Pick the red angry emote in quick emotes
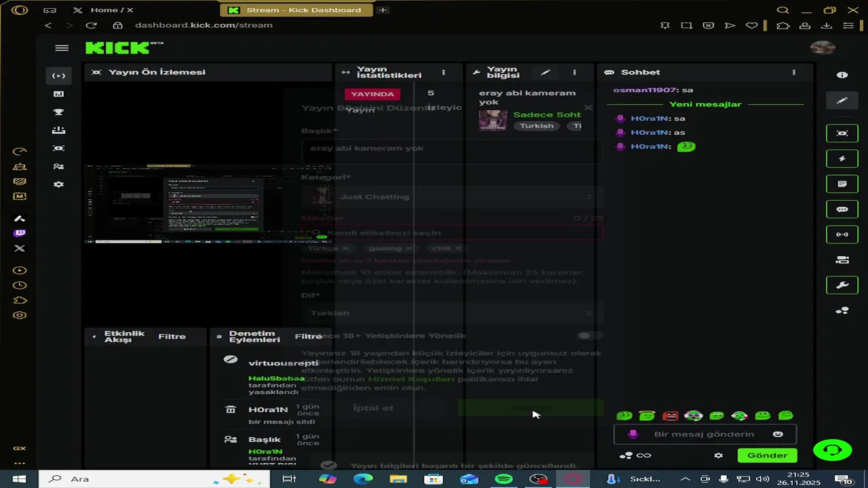868x488 pixels. pyautogui.click(x=670, y=415)
